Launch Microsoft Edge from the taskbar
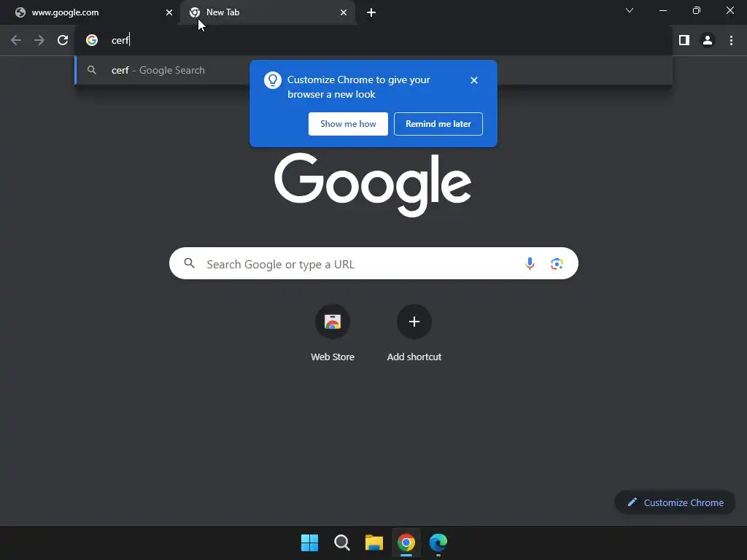 438,542
